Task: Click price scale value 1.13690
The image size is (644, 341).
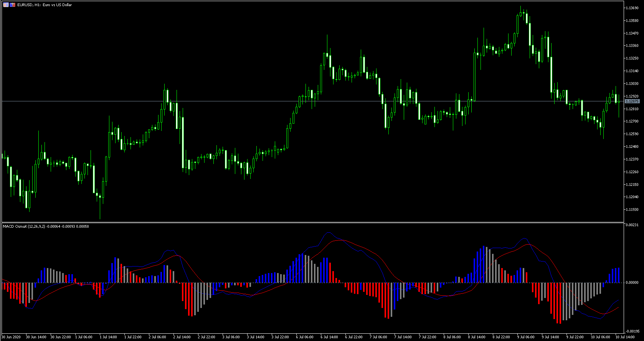Action: [632, 8]
